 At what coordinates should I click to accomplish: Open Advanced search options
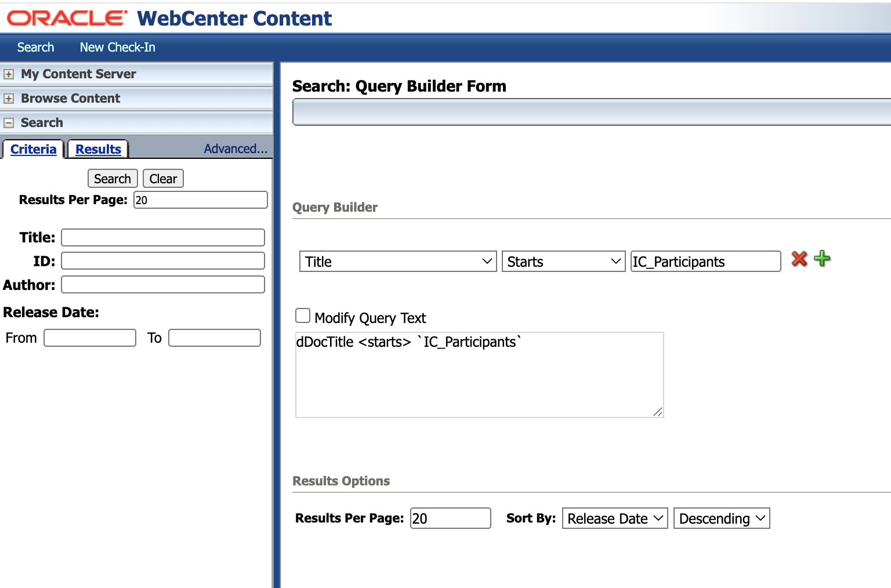tap(234, 148)
